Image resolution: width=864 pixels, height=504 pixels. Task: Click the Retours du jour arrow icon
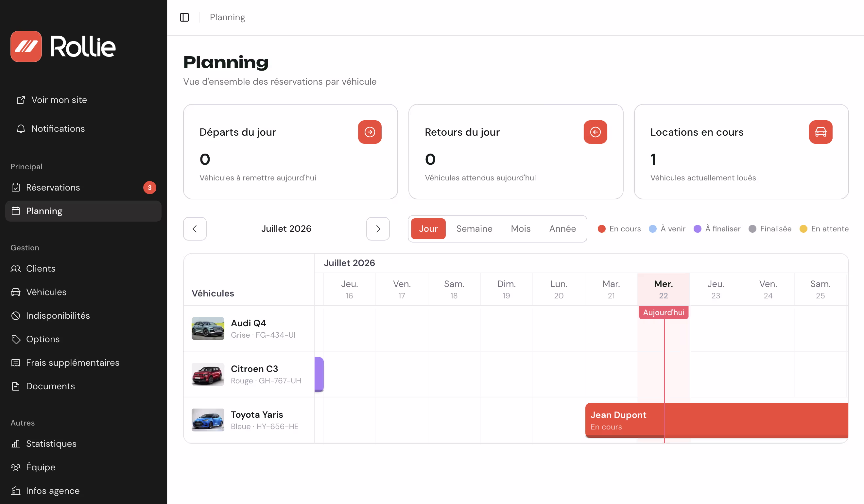tap(595, 132)
